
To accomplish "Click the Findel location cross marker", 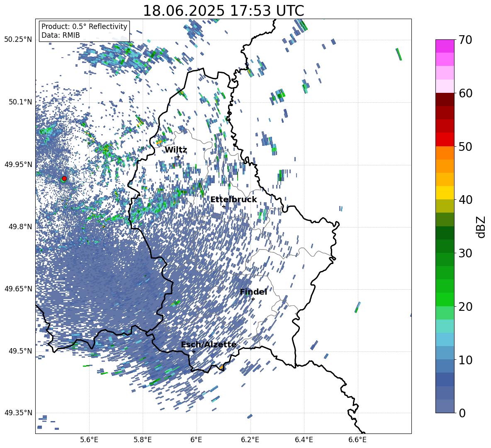I will (x=253, y=299).
